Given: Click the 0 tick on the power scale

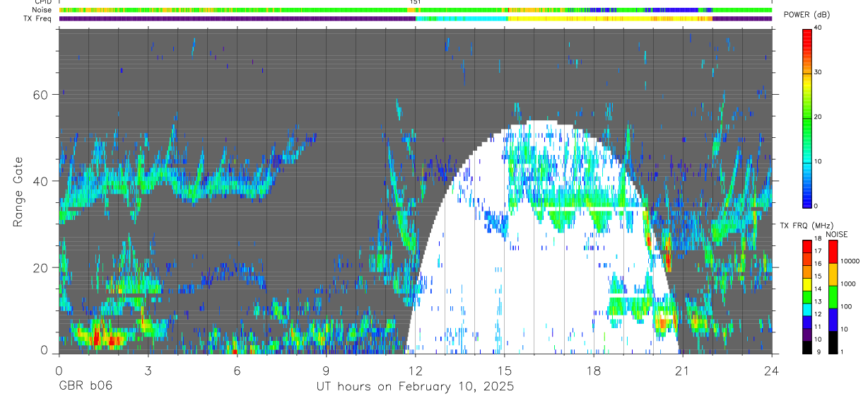Looking at the screenshot, I should pos(816,206).
